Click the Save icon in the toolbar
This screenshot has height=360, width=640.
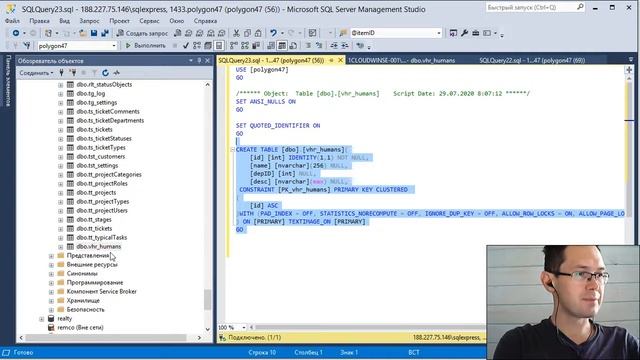coord(93,33)
